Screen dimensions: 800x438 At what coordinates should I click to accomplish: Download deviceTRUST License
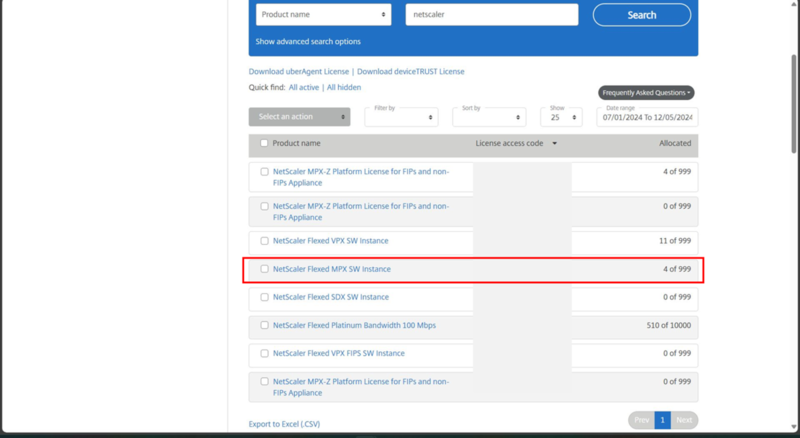coord(411,71)
